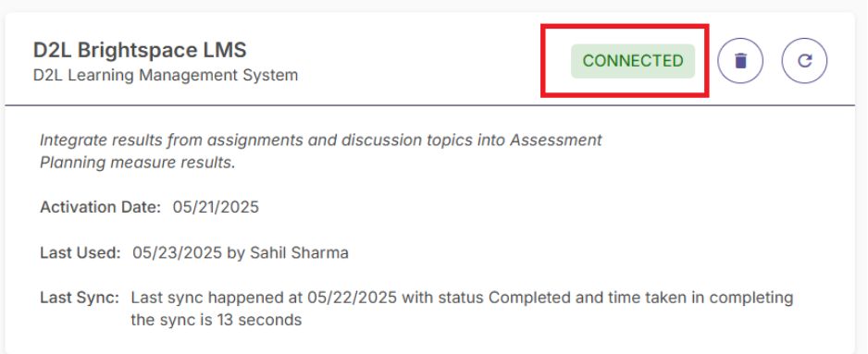Select the 05/21/2025 activation date value
Screen dimensions: 868x354
[x=216, y=207]
